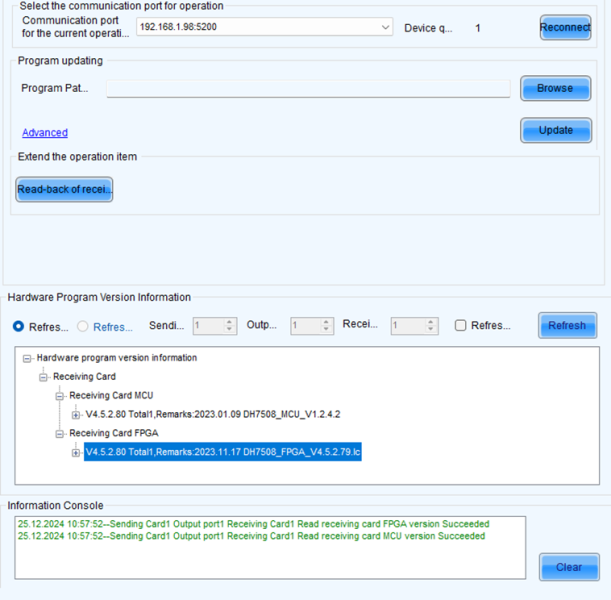
Task: Open the Advanced link
Action: 45,133
